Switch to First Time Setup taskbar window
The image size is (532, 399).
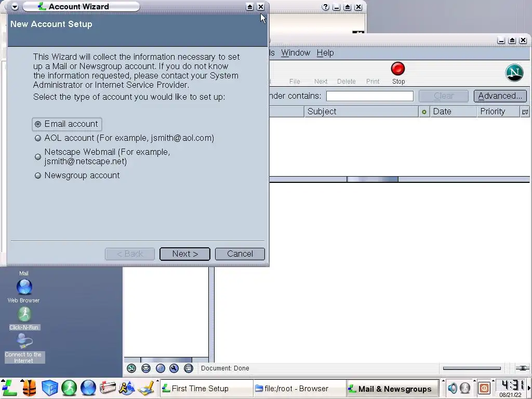(x=206, y=389)
